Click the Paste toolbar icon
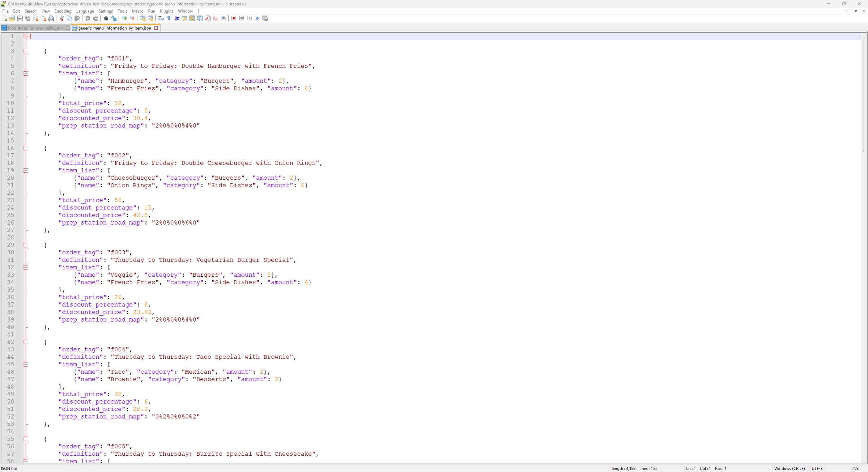Screen dimensions: 868x472 pyautogui.click(x=77, y=18)
